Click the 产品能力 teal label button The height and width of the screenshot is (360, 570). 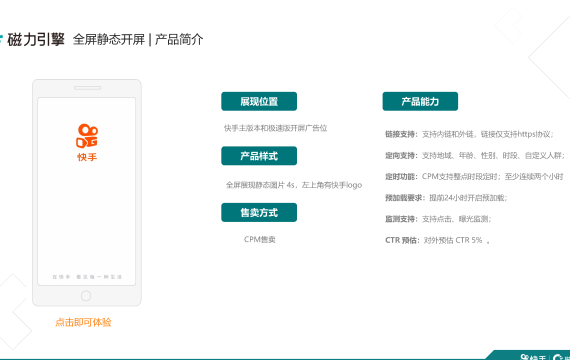[420, 101]
